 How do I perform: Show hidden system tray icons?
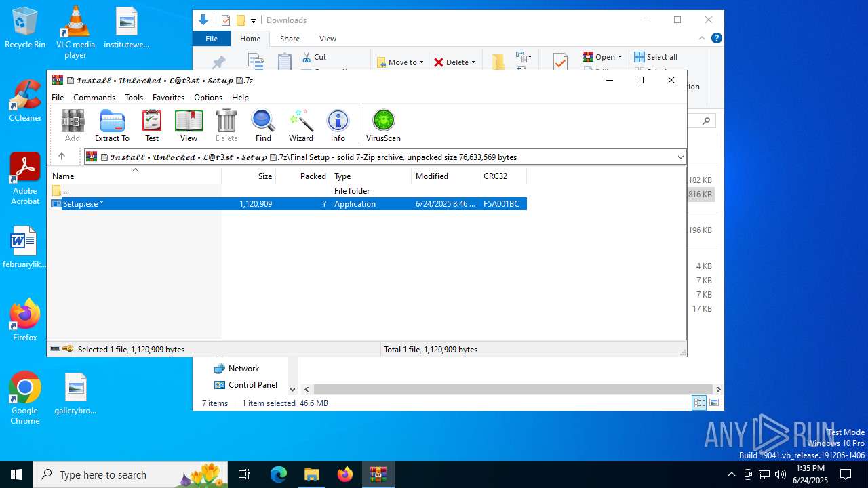coord(731,474)
